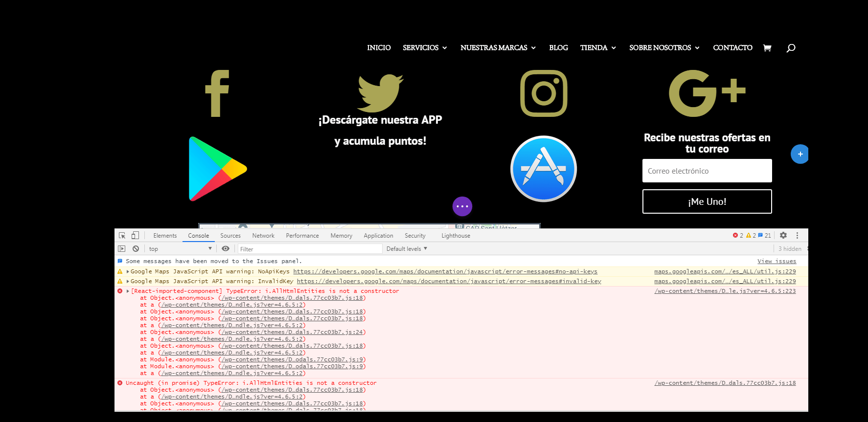Click the blue issues count indicator
Screen dimensions: 868x422
[764, 235]
